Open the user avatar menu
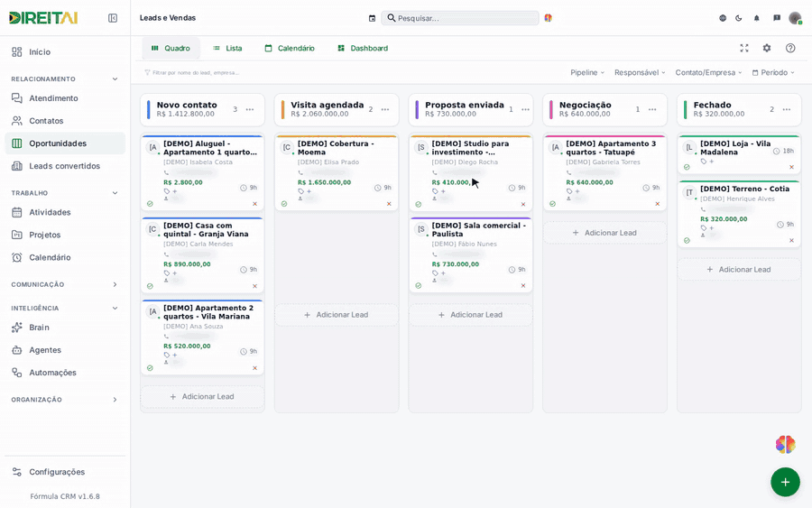812x508 pixels. [x=795, y=18]
